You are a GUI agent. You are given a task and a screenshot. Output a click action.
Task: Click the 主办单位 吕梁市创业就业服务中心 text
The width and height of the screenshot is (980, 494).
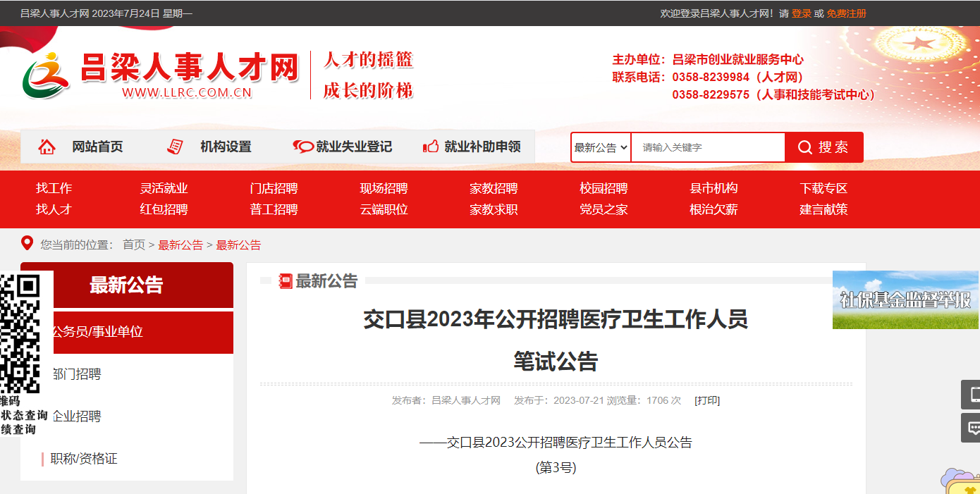coord(708,59)
